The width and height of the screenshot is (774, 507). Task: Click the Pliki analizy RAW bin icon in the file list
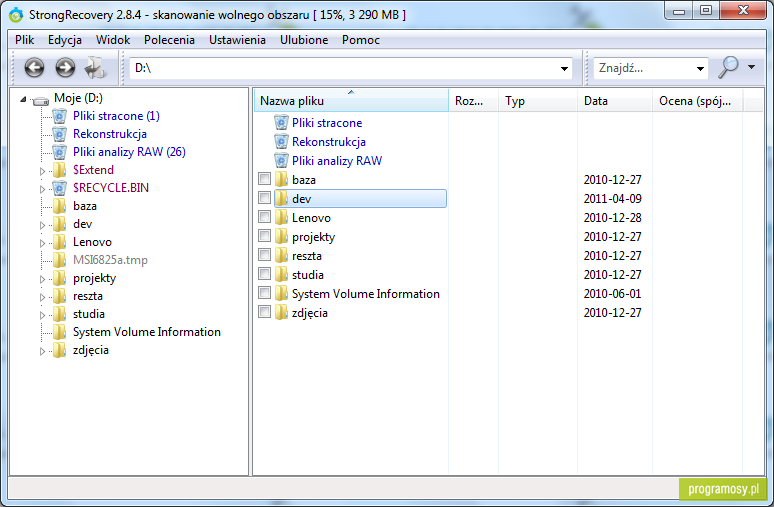[x=281, y=160]
